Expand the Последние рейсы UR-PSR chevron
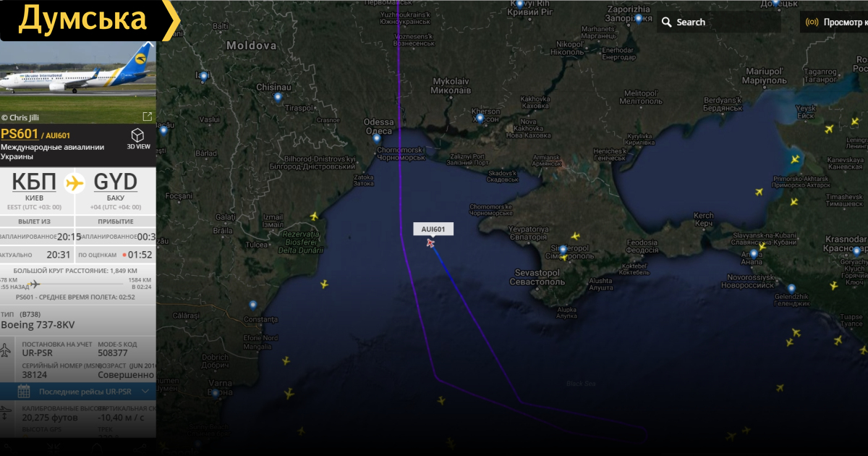The width and height of the screenshot is (868, 456). pyautogui.click(x=145, y=392)
